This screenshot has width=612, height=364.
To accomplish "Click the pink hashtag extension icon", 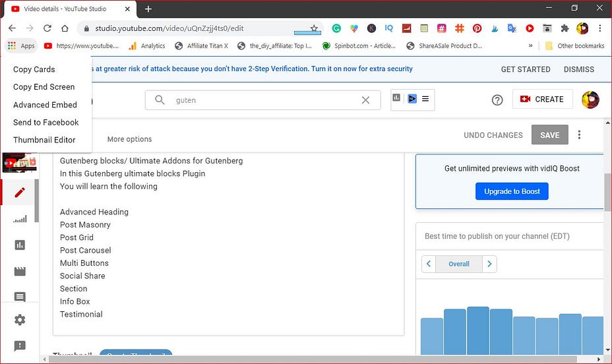I will pos(441,28).
